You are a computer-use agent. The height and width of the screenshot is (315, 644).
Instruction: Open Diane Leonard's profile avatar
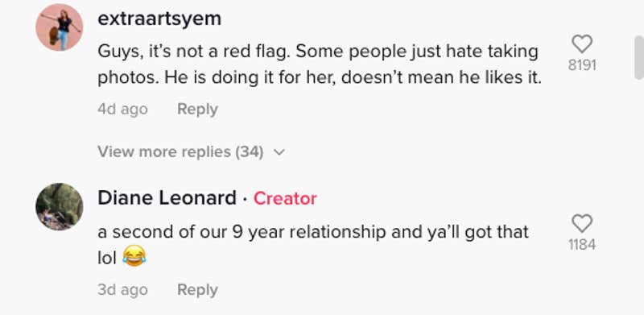[x=60, y=206]
